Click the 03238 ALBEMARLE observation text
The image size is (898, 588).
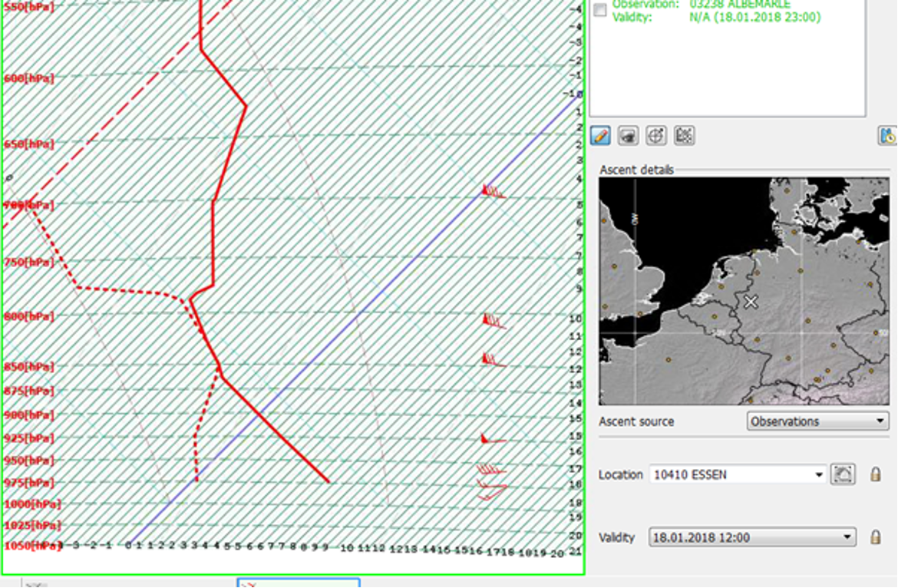(x=739, y=4)
